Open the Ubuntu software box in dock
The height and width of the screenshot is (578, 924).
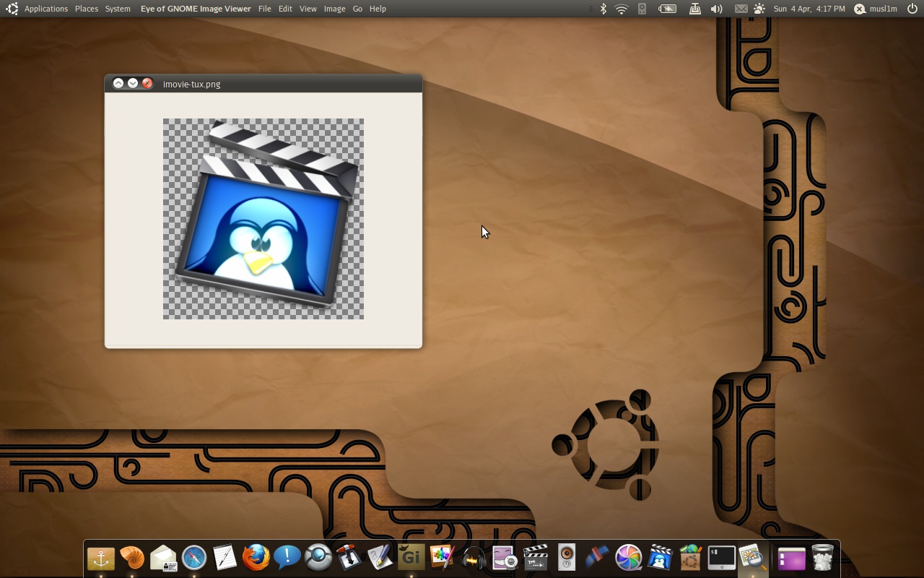point(691,558)
